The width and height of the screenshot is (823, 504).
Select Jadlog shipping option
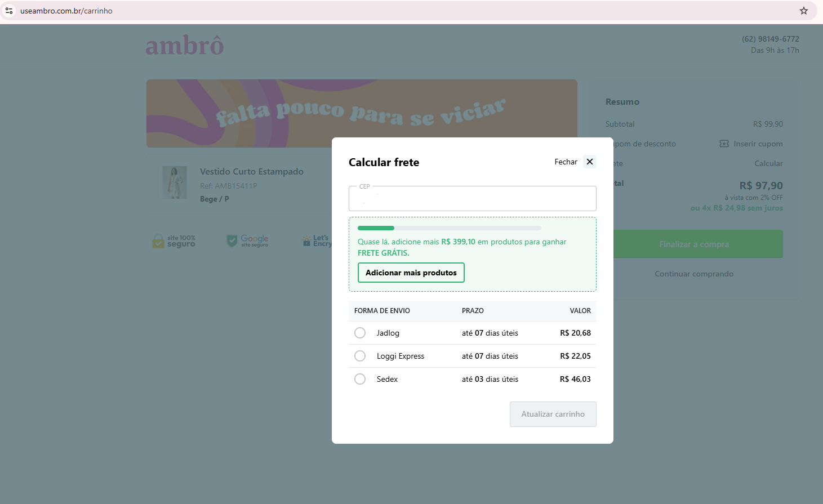tap(360, 333)
